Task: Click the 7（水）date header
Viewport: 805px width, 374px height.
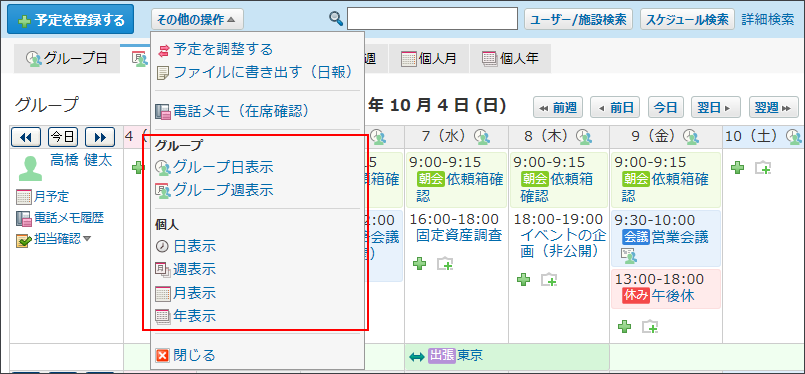Action: coord(443,136)
